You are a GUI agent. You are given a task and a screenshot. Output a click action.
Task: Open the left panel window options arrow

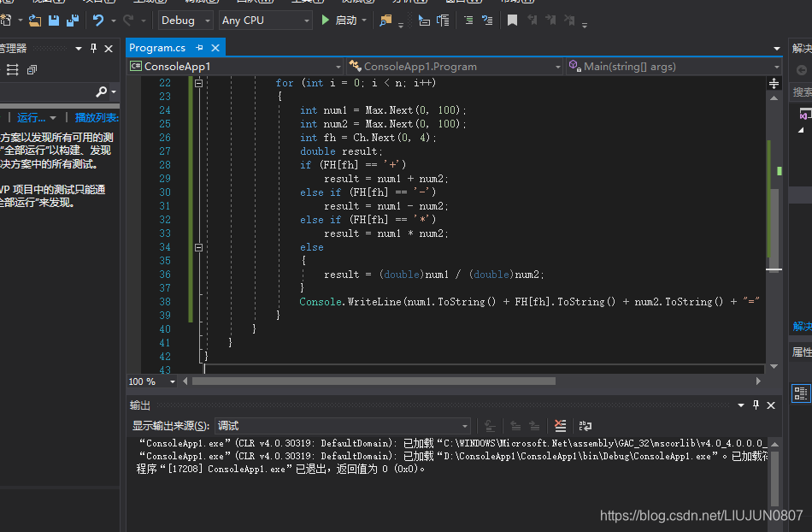(x=78, y=48)
